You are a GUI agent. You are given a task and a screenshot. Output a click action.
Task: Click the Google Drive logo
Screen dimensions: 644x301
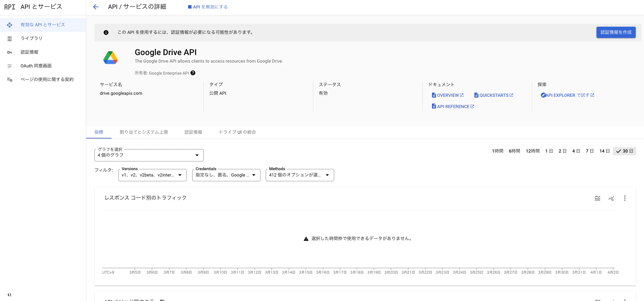point(110,57)
